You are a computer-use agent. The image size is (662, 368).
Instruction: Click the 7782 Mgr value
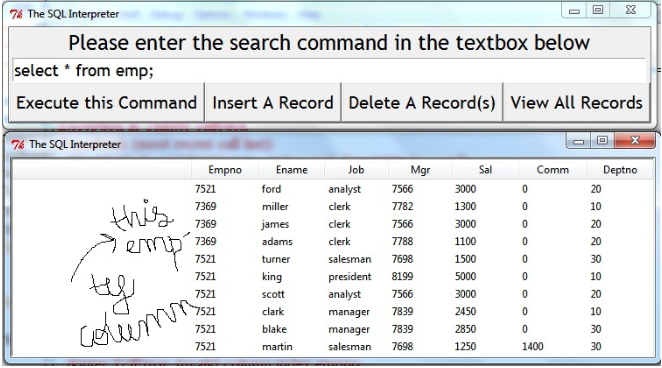pos(402,206)
